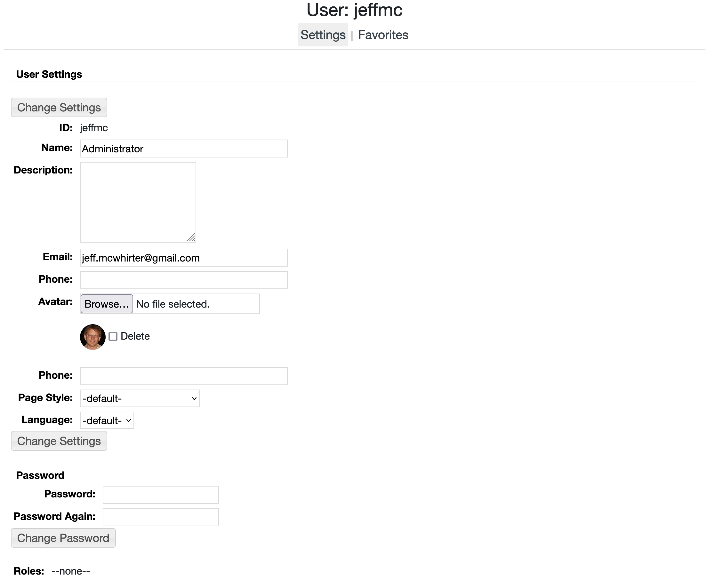Click the Change Password button

(x=63, y=538)
